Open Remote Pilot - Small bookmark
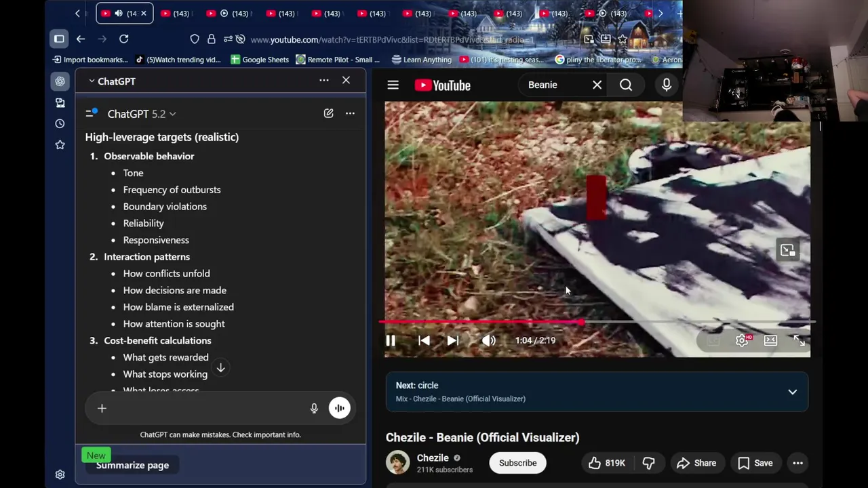Viewport: 868px width, 488px height. [x=338, y=60]
